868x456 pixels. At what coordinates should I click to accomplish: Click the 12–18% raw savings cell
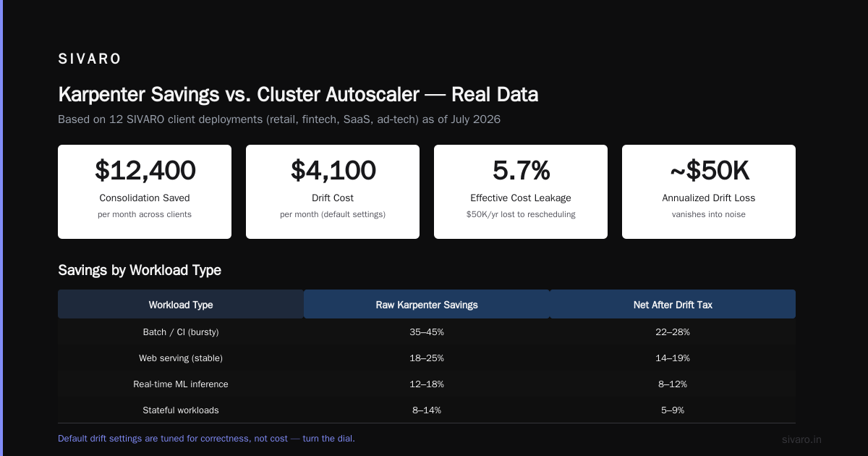click(x=427, y=384)
